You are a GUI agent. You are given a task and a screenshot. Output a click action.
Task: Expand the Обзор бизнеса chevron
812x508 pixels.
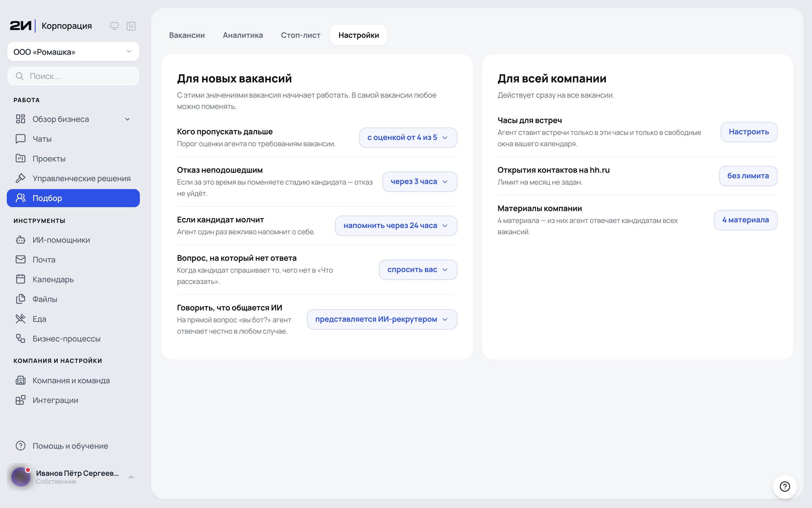pos(127,119)
